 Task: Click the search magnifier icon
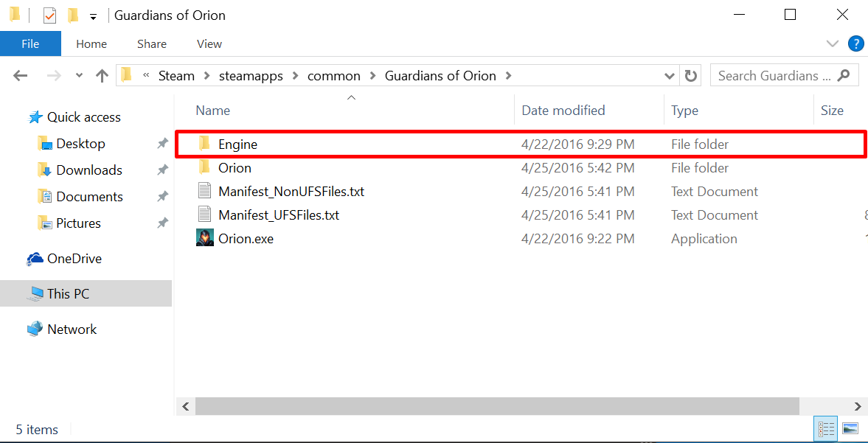pyautogui.click(x=844, y=76)
